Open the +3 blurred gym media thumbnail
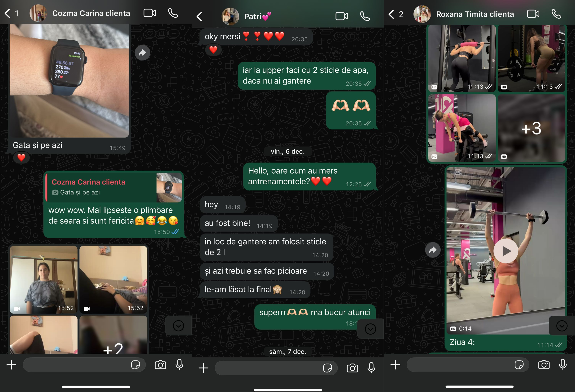575x392 pixels. [x=532, y=128]
